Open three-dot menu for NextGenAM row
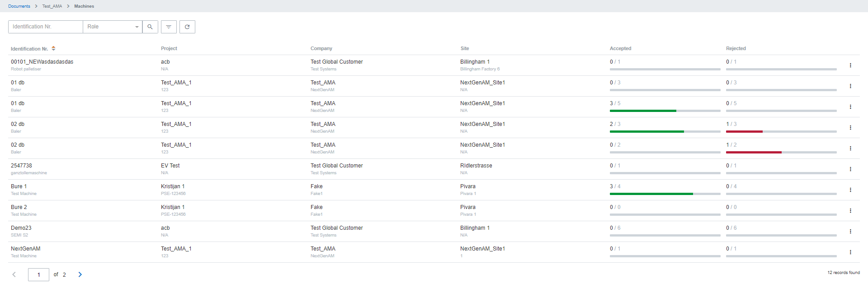868x288 pixels. point(850,252)
